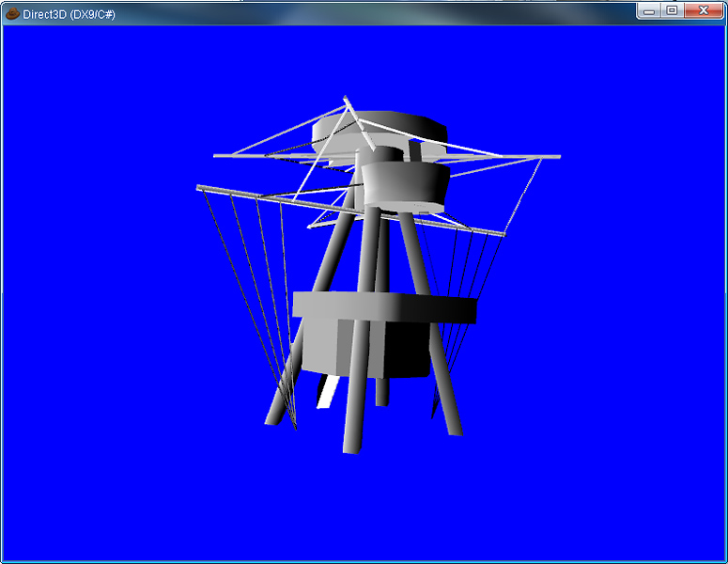Close the Direct3D (DX9/C#) window
The height and width of the screenshot is (564, 728).
(703, 10)
